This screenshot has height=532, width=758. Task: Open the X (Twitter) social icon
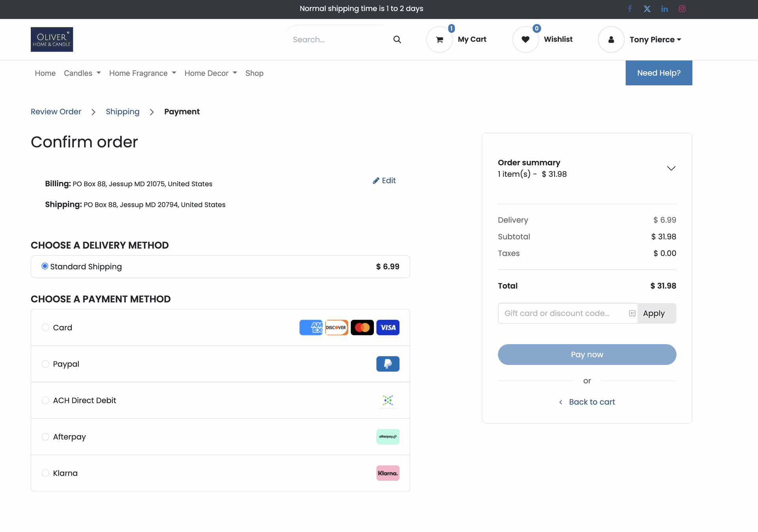click(x=647, y=9)
